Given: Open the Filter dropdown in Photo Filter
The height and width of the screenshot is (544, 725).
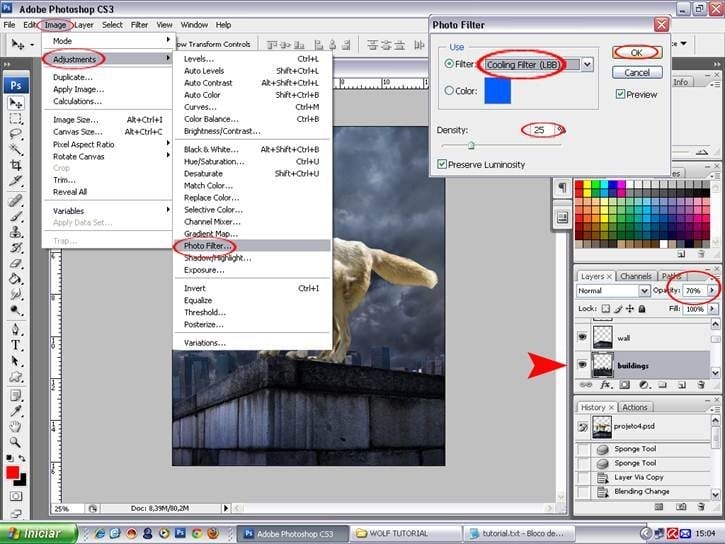Looking at the screenshot, I should point(587,64).
